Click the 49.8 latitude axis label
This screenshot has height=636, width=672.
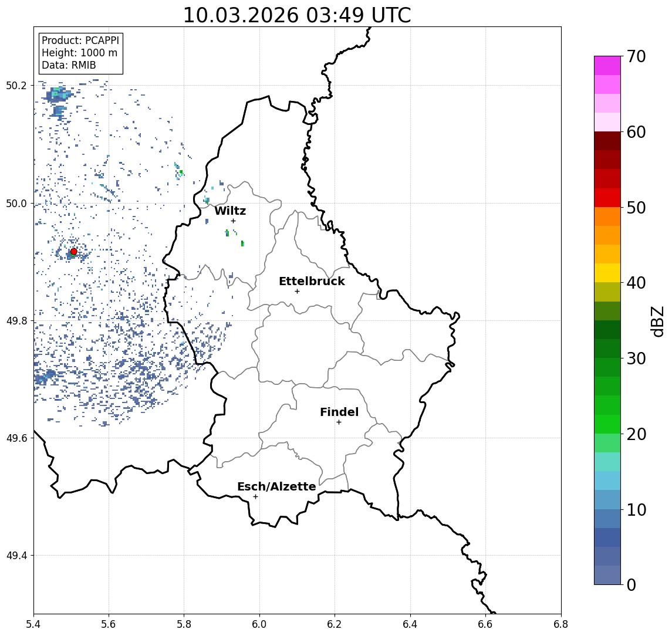click(16, 320)
